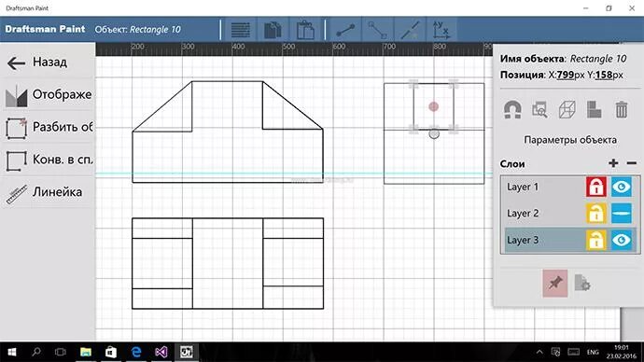
Task: Click the horizontal lines list icon in toolbar
Action: coord(240,30)
